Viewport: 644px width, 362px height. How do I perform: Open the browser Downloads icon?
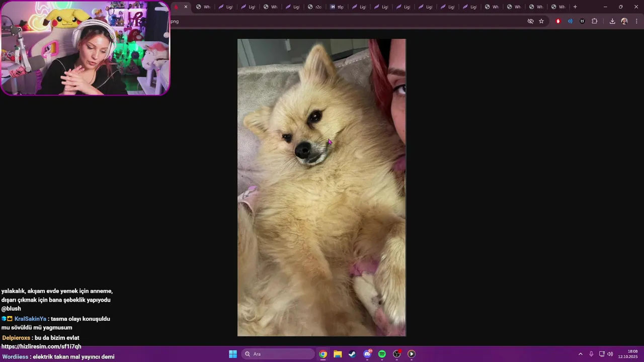tap(612, 21)
